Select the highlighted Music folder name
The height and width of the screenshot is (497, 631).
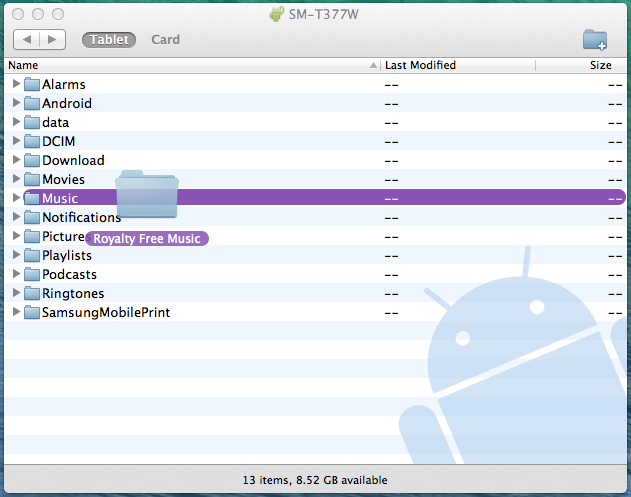[60, 198]
